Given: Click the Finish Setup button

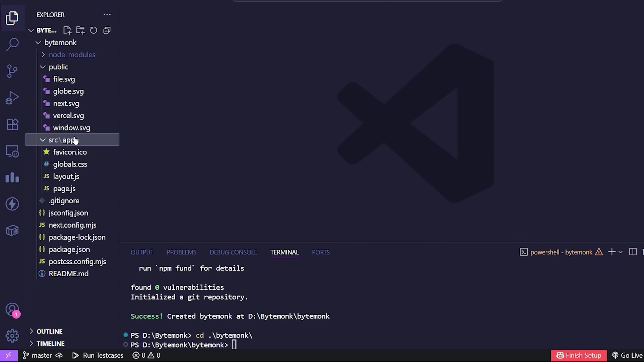Looking at the screenshot, I should point(579,355).
